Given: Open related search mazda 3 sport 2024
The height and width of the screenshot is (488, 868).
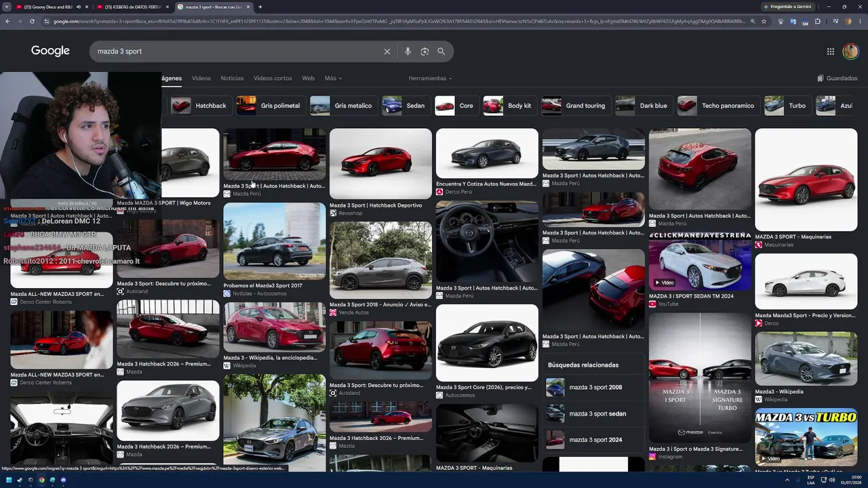Looking at the screenshot, I should point(593,440).
